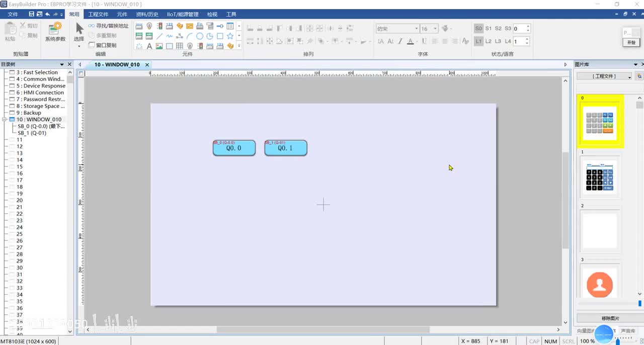Switch to the IIoT/能源管理 ribbon tab
644x345 pixels.
click(x=183, y=14)
